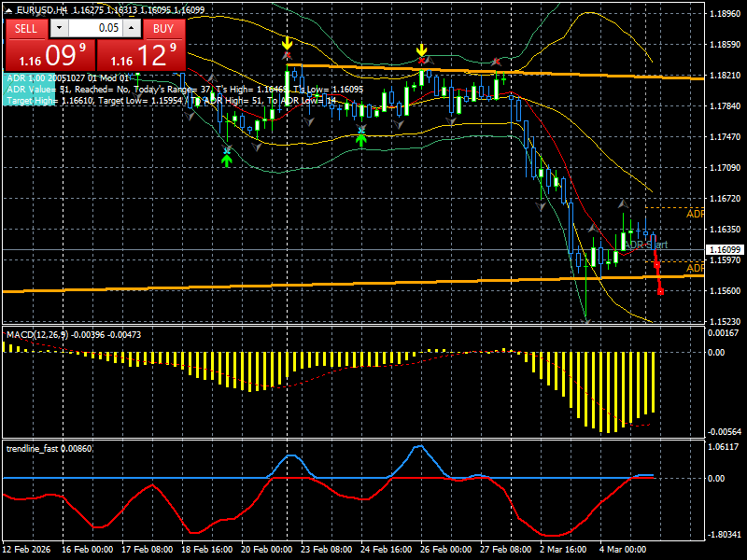Click the 1.17470 price scale label
The height and width of the screenshot is (560, 747).
tap(726, 137)
